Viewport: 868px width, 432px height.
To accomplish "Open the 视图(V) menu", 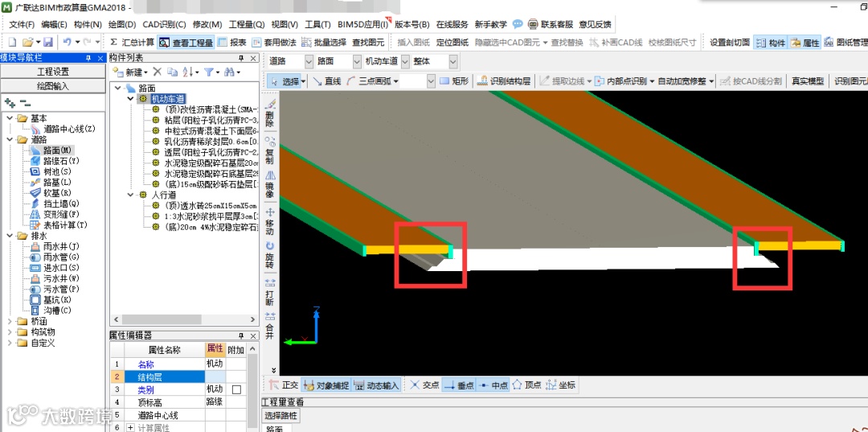I will [285, 24].
